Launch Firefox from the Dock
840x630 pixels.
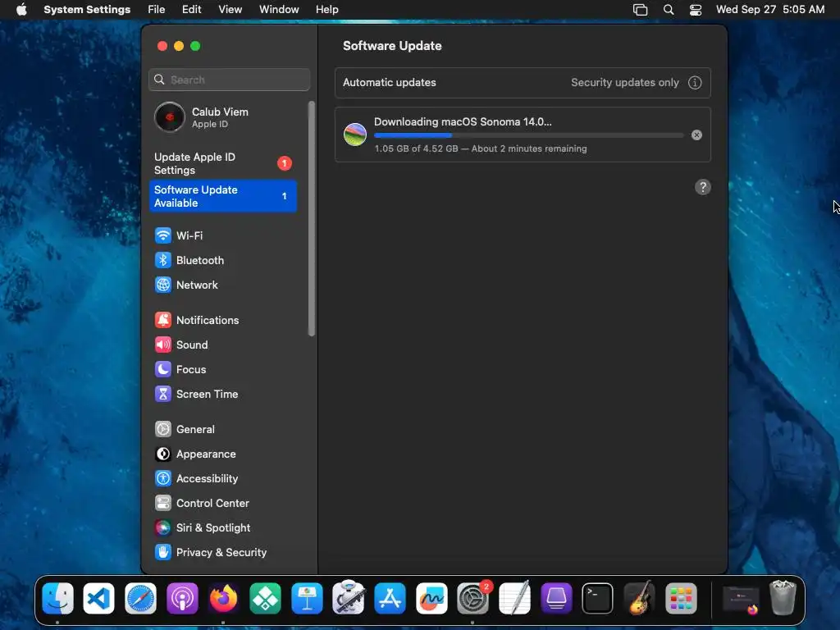tap(223, 598)
